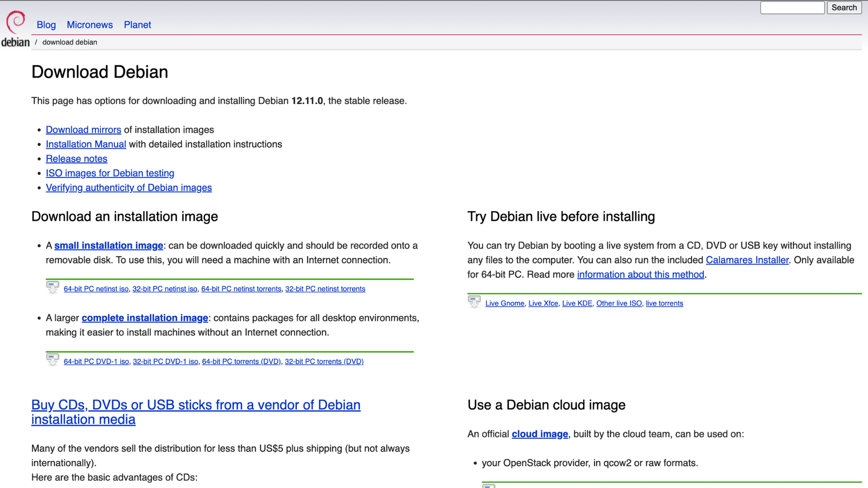Screen dimensions: 868x488
Task: Open the Installation Manual link
Action: pos(86,144)
